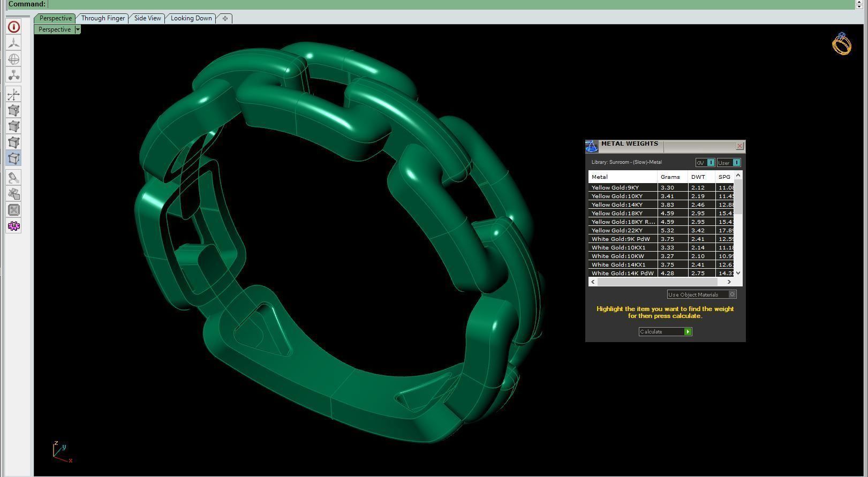
Task: Click the DWT column header
Action: 701,177
